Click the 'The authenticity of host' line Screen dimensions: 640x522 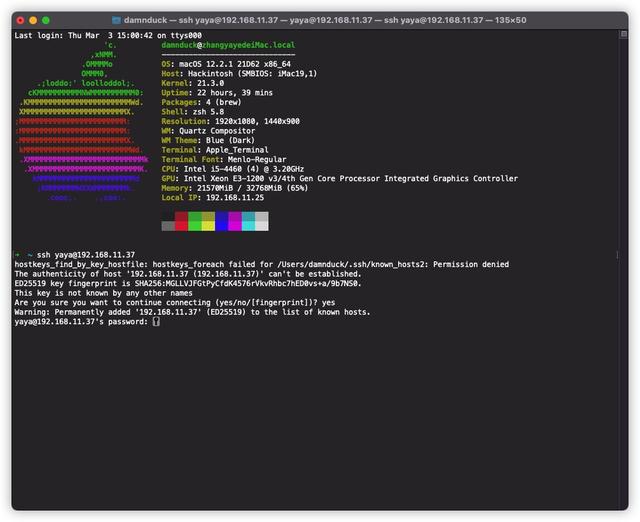(x=188, y=274)
